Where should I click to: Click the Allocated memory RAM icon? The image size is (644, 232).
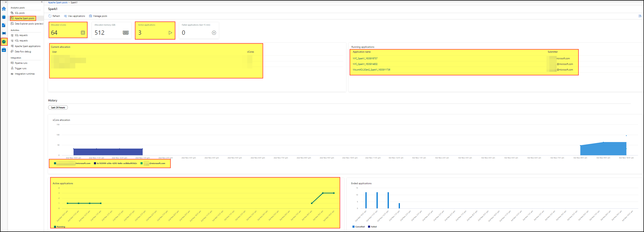(x=126, y=33)
